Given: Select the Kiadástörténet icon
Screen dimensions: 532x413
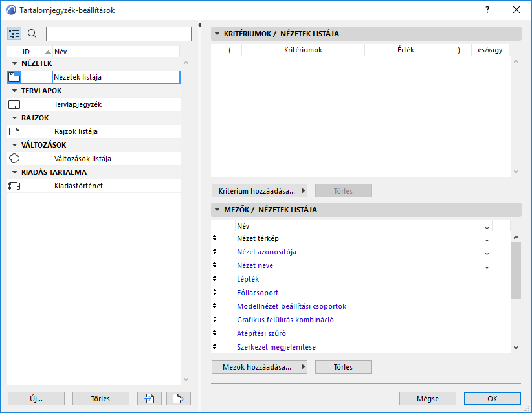Looking at the screenshot, I should pyautogui.click(x=14, y=186).
